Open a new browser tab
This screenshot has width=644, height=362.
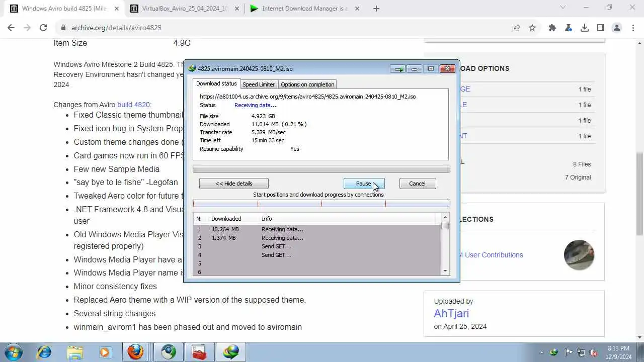376,9
